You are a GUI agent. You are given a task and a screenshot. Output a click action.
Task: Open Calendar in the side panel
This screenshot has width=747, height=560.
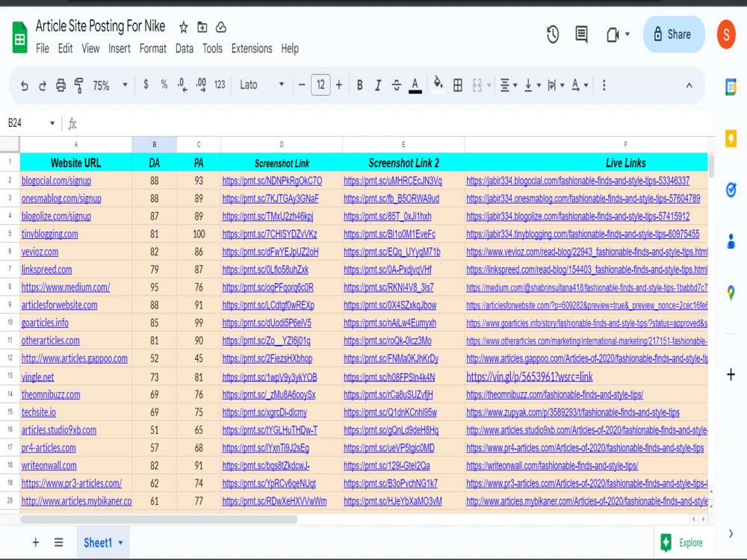click(731, 87)
